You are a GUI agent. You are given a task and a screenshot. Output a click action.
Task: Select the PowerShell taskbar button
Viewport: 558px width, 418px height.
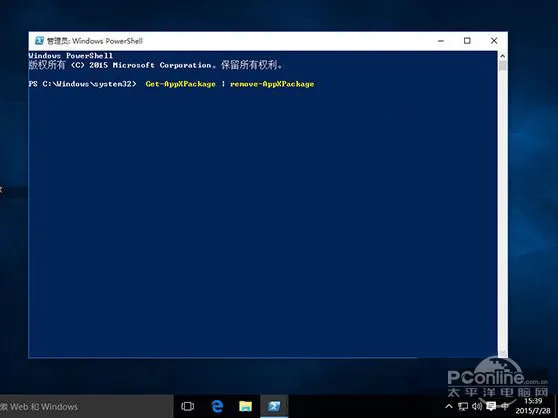[274, 406]
